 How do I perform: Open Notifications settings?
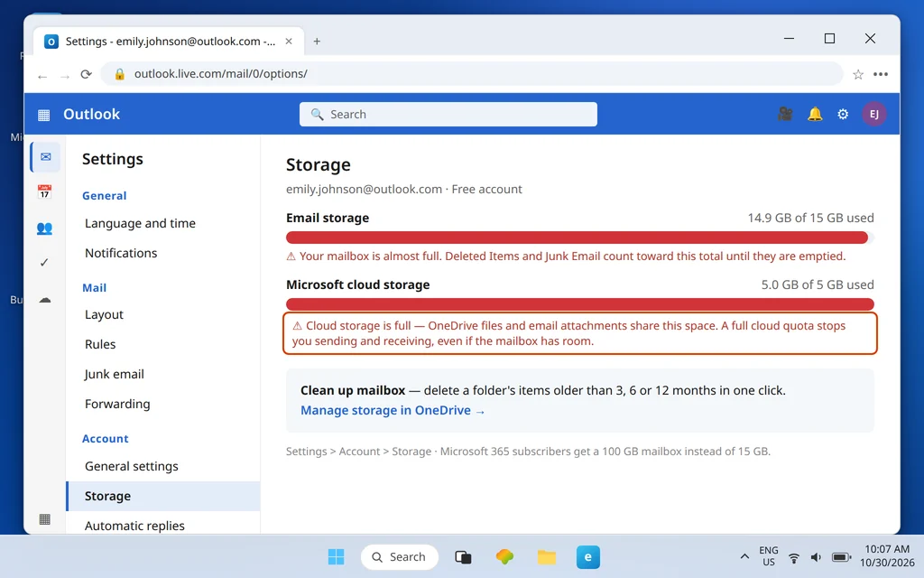click(x=121, y=253)
